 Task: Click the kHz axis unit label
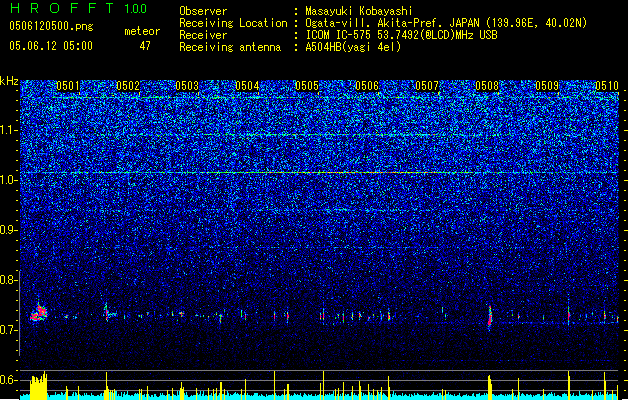9,81
